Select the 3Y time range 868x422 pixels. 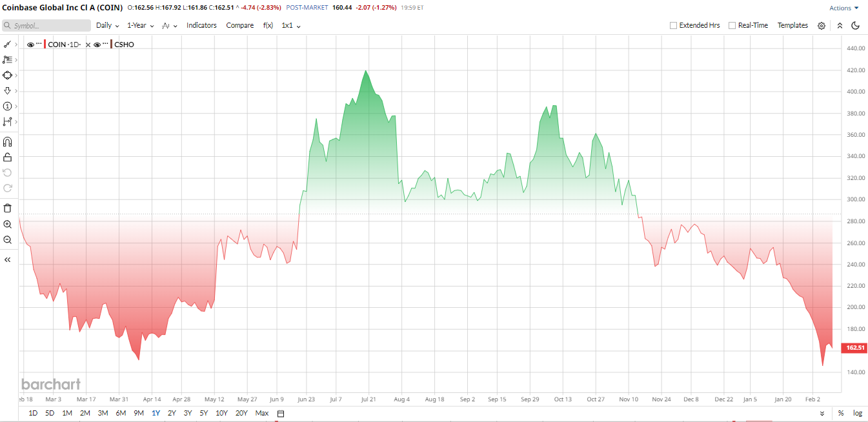click(188, 413)
